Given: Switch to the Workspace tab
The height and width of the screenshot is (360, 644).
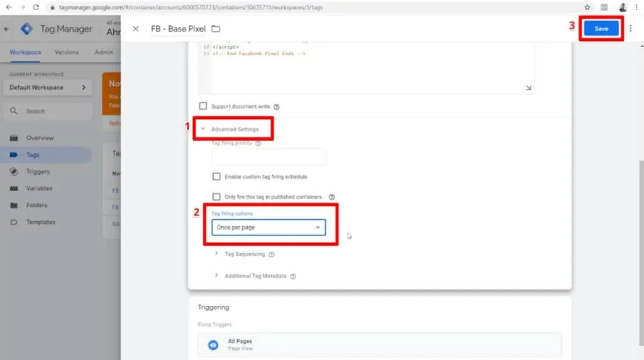Looking at the screenshot, I should pyautogui.click(x=25, y=52).
